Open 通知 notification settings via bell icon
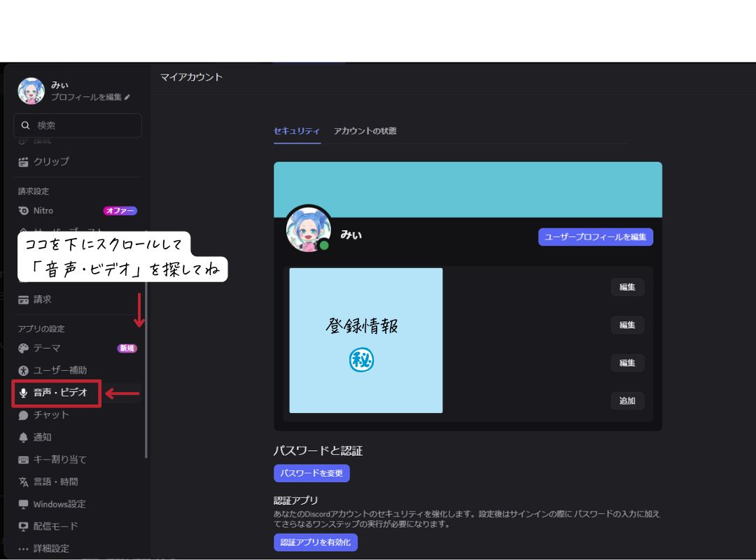 tap(42, 437)
